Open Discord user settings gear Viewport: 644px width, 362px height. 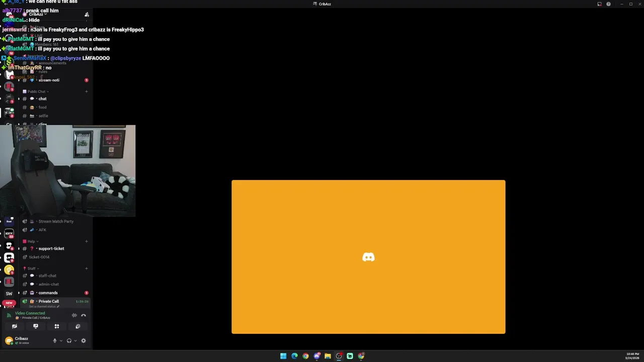[84, 340]
